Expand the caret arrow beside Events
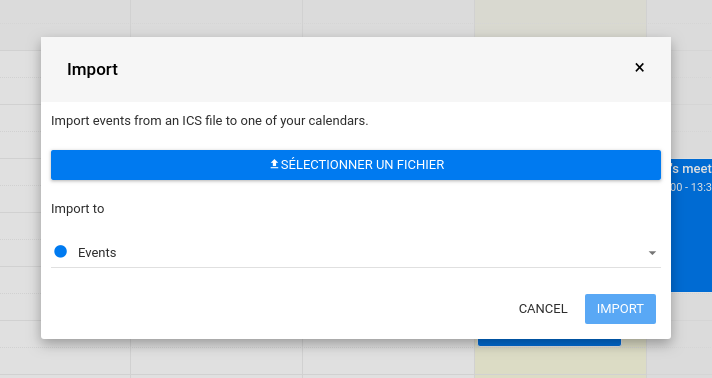The image size is (712, 378). 652,253
